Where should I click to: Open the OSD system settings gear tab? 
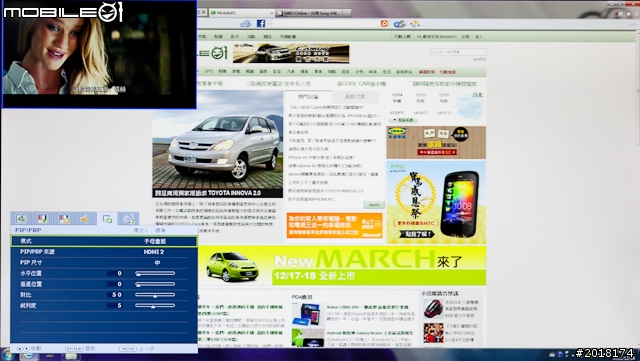129,219
